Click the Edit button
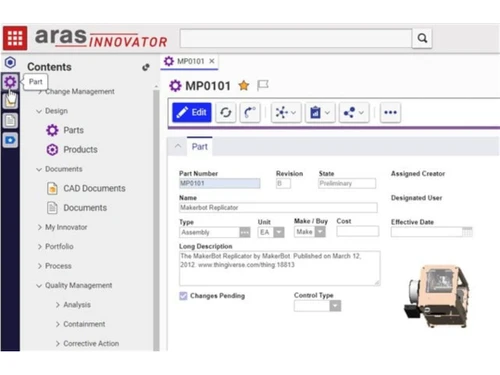 (192, 112)
